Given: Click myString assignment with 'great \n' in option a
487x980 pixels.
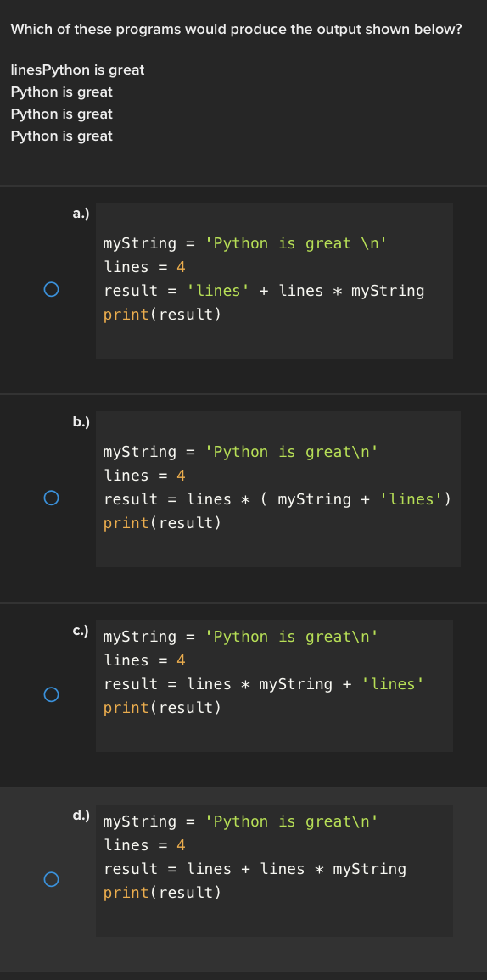Looking at the screenshot, I should 245,243.
